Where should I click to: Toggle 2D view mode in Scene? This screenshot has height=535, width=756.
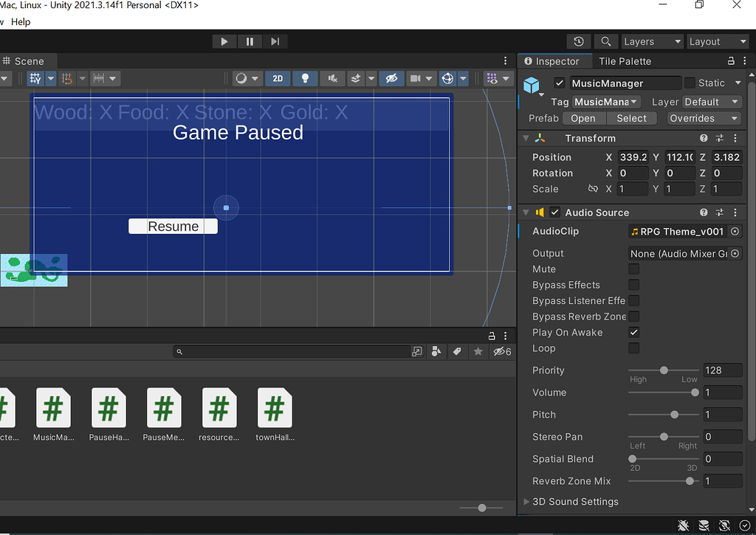[278, 78]
